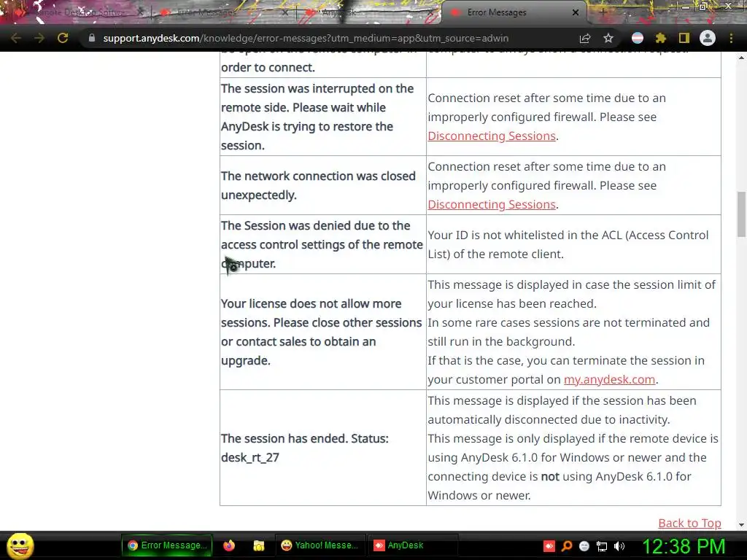The width and height of the screenshot is (747, 560).
Task: Click 'The session was interrupted on the remote side' cell
Action: [x=323, y=117]
